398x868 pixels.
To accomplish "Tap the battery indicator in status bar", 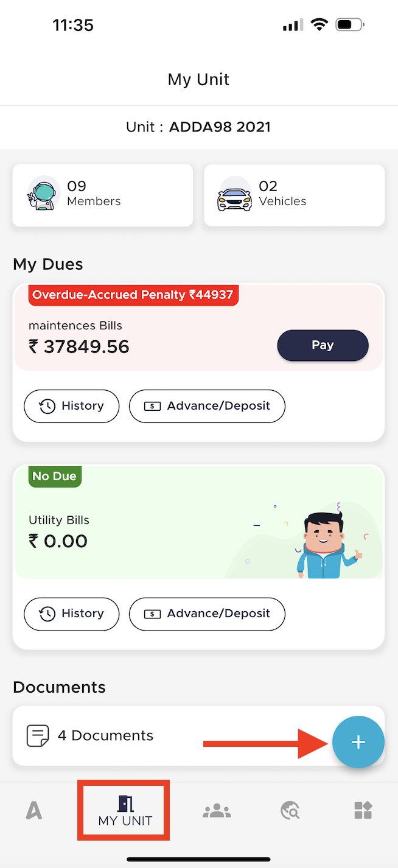I will [349, 24].
